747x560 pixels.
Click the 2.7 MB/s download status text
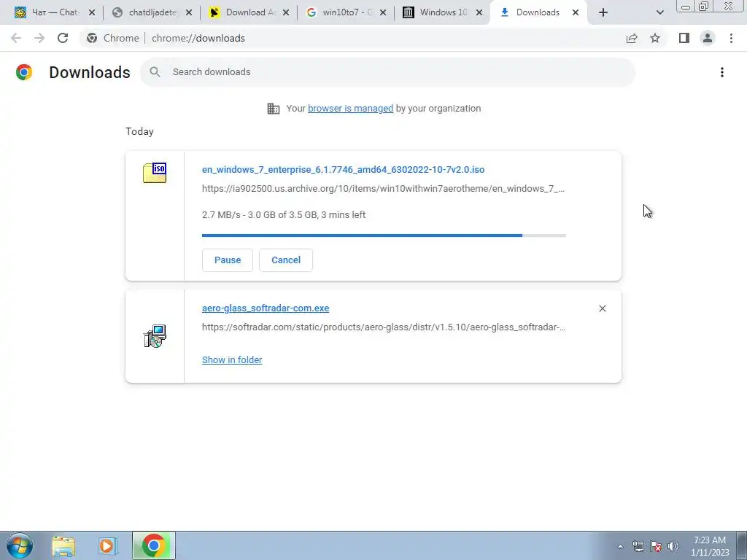coord(284,215)
